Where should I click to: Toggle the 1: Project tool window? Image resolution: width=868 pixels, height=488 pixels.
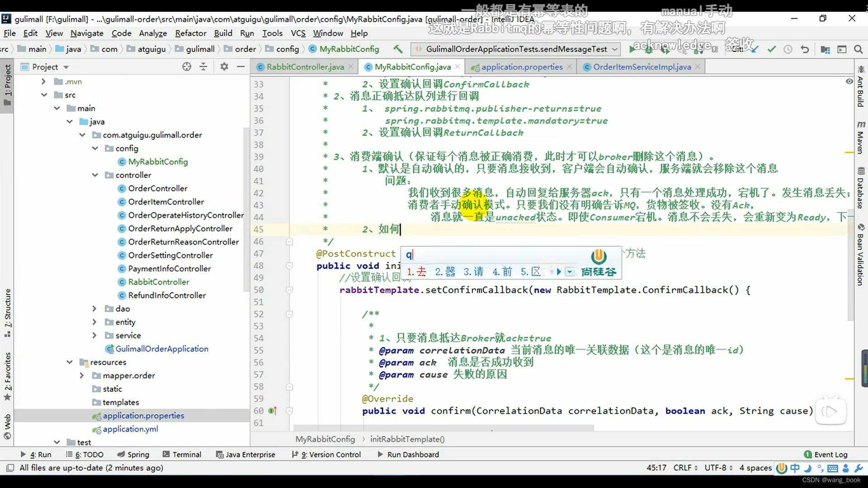(7, 84)
